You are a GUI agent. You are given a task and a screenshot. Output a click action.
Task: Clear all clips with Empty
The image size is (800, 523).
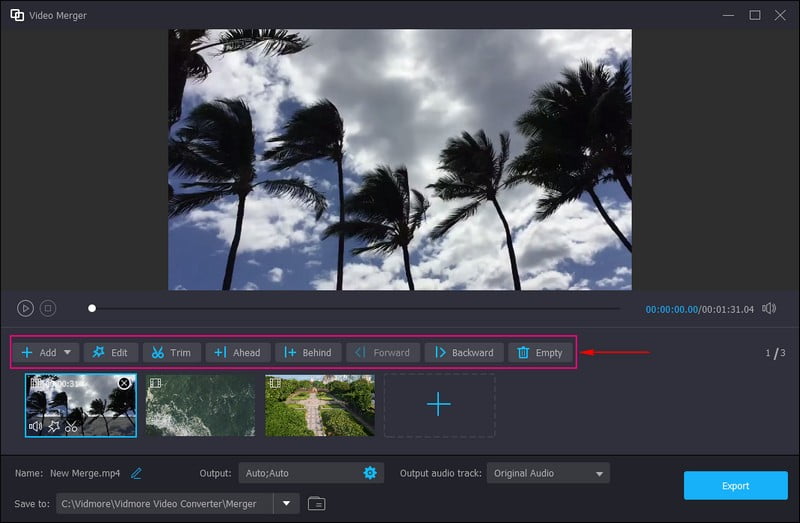539,352
